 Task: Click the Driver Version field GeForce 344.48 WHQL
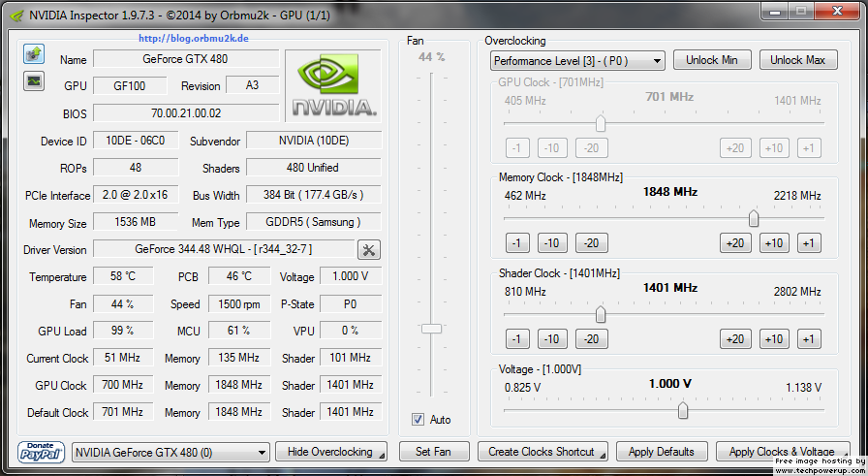(224, 249)
